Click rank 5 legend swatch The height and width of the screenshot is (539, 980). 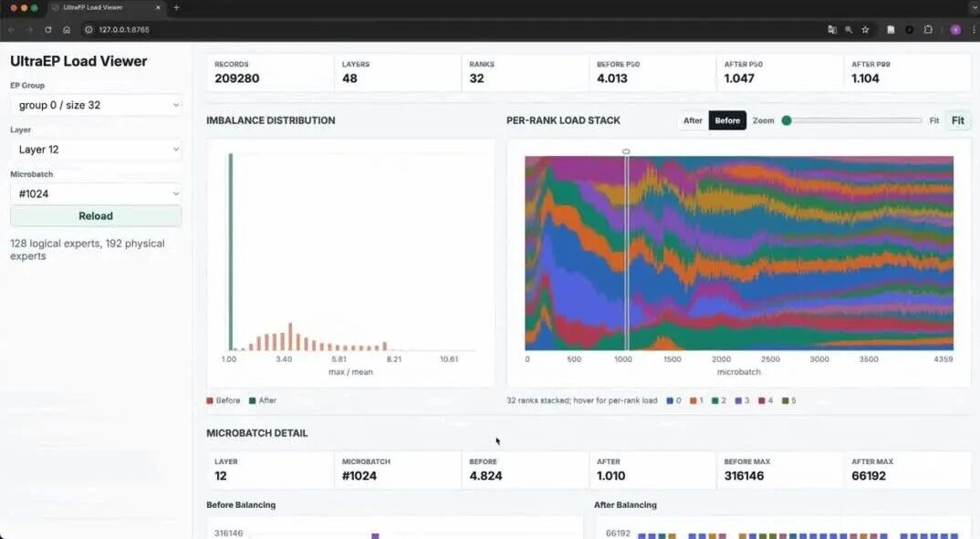pos(786,400)
